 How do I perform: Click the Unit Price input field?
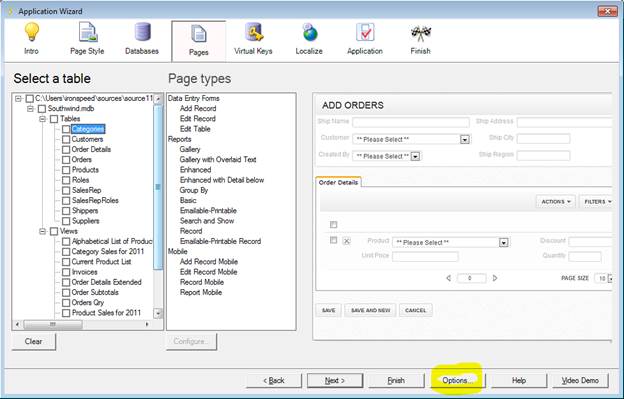[425, 257]
